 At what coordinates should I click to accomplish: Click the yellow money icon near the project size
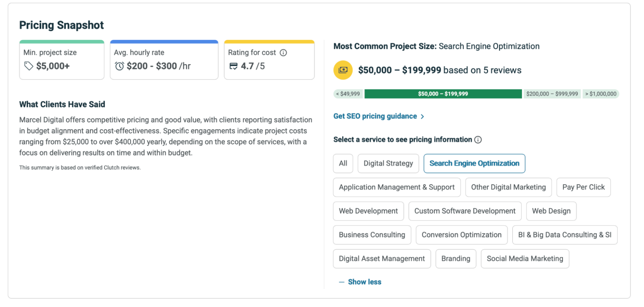pyautogui.click(x=342, y=70)
